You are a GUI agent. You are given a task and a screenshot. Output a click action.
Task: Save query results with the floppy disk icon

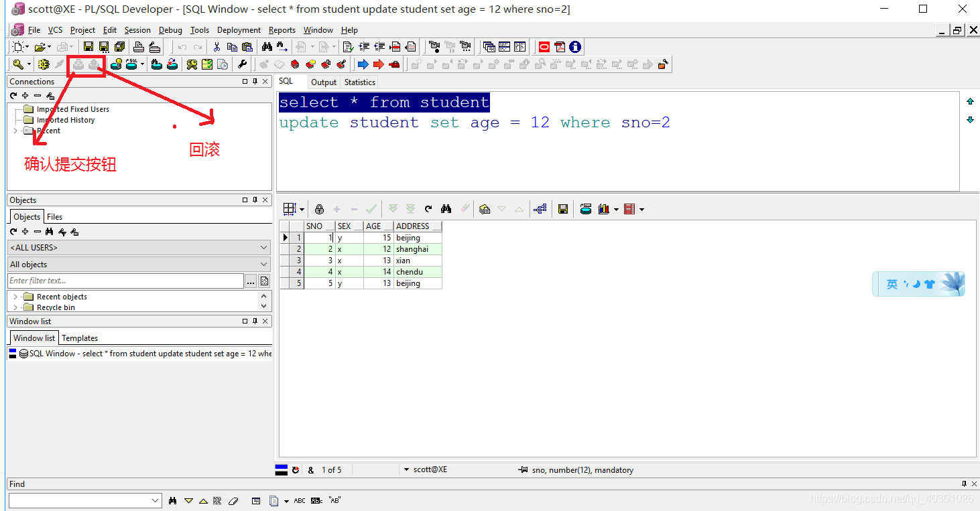pos(563,208)
